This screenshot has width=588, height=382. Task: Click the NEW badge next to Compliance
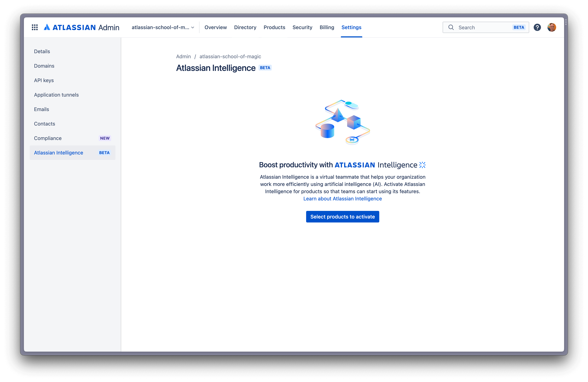(105, 138)
